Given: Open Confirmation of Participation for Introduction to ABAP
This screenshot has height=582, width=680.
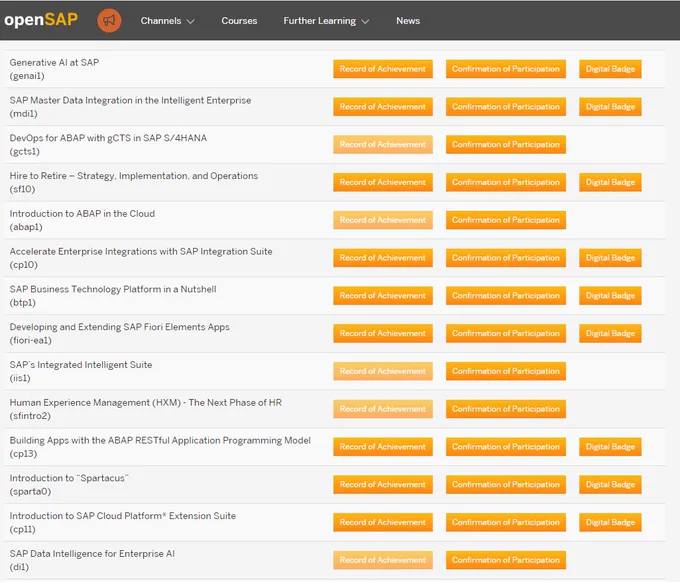Looking at the screenshot, I should [506, 220].
